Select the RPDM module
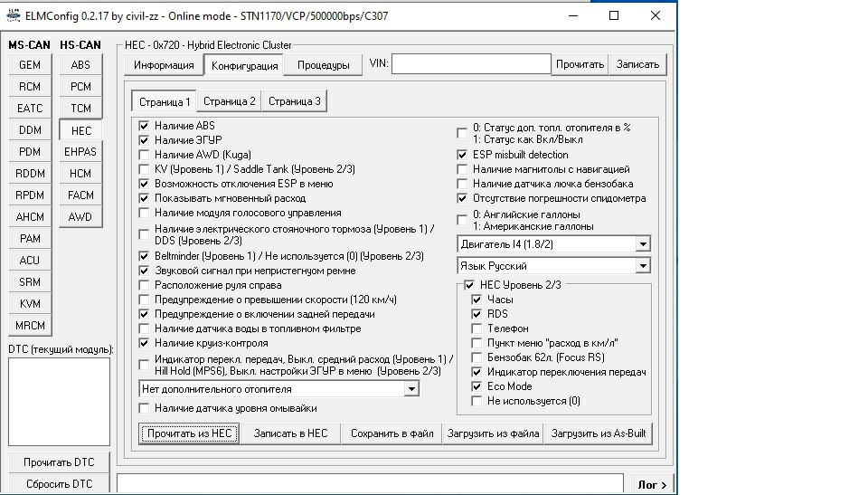This screenshot has height=495, width=868. (30, 195)
